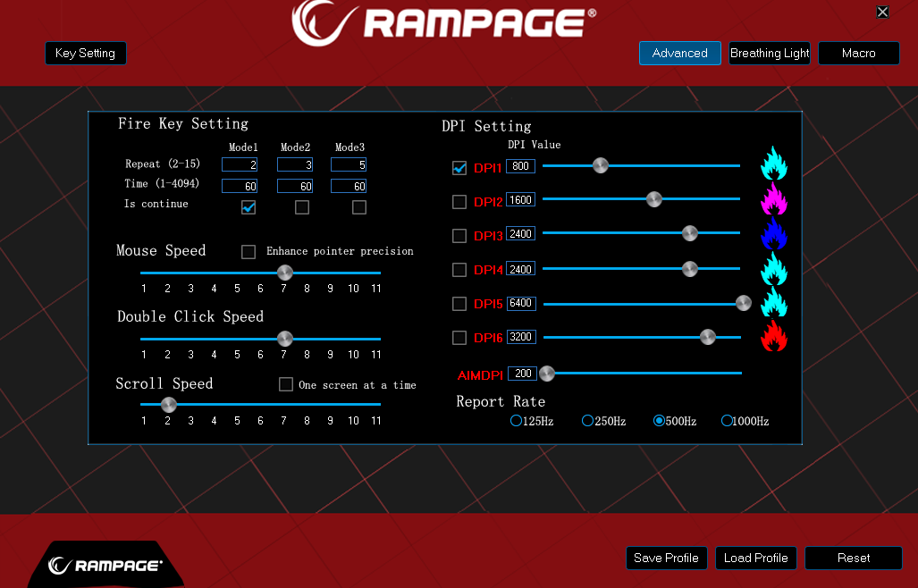Click the DPI3 slider handle

(690, 233)
